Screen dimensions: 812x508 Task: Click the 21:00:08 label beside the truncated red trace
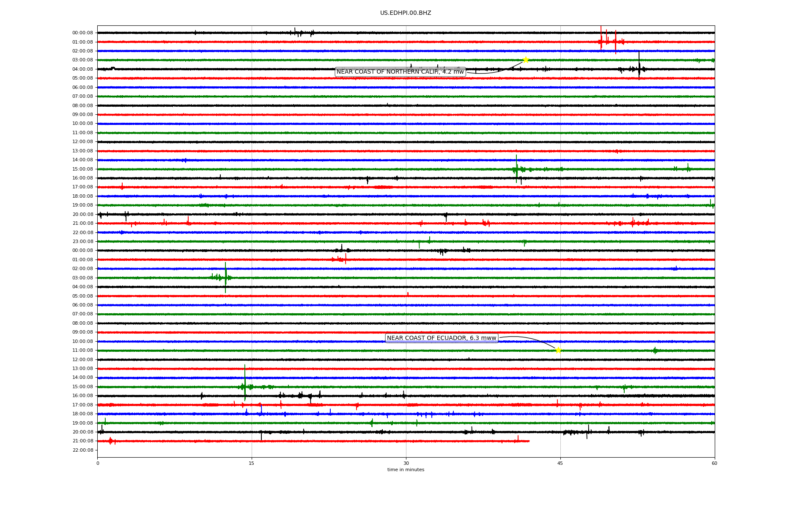[x=82, y=441]
